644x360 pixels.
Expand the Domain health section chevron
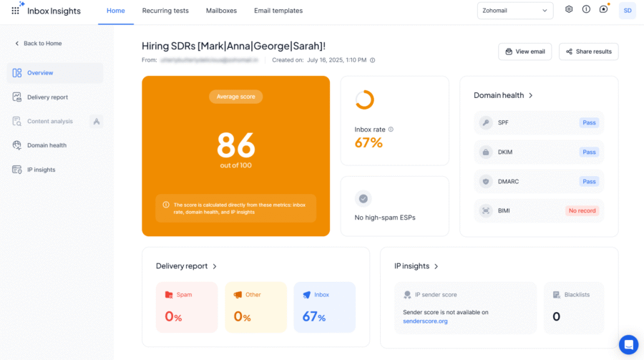coord(530,95)
